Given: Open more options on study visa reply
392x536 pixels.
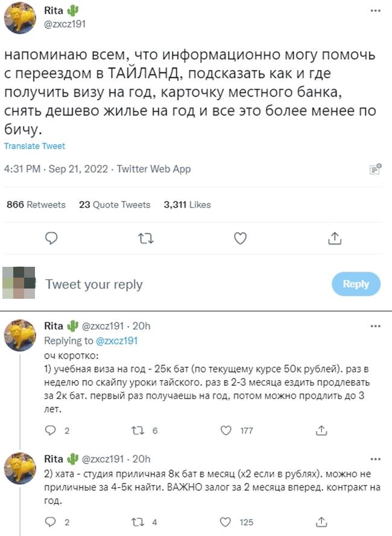Looking at the screenshot, I should click(x=375, y=326).
